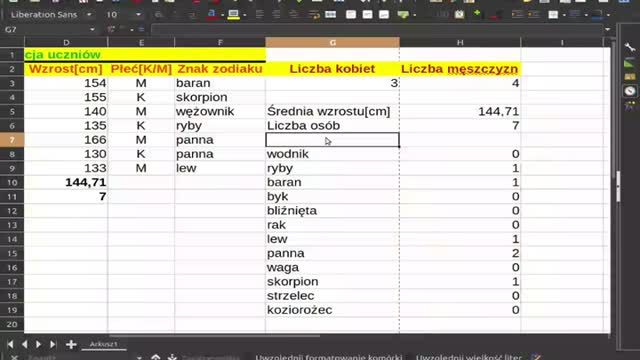Open the font color picker
Viewport: 640px width, 360px height.
[x=211, y=15]
